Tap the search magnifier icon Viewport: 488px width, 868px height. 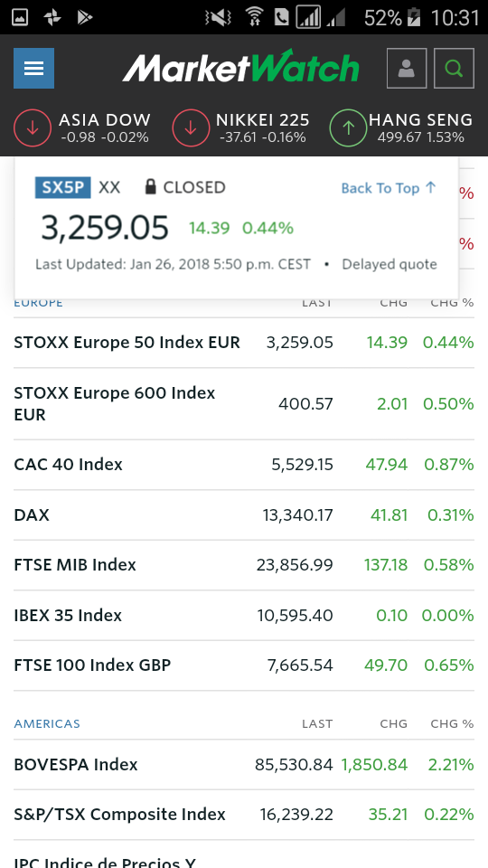coord(455,68)
